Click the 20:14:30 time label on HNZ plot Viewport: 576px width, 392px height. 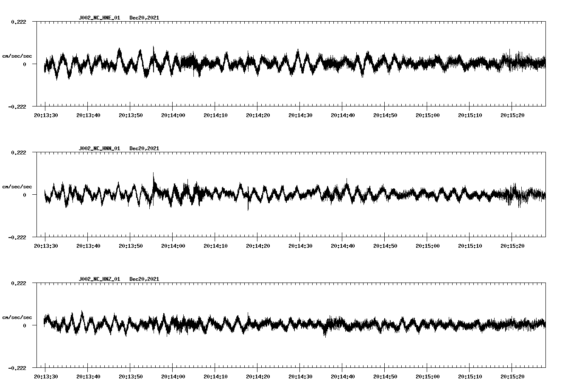300,377
